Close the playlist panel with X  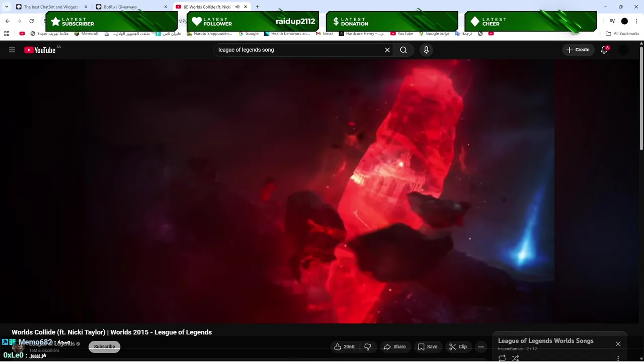pos(618,344)
